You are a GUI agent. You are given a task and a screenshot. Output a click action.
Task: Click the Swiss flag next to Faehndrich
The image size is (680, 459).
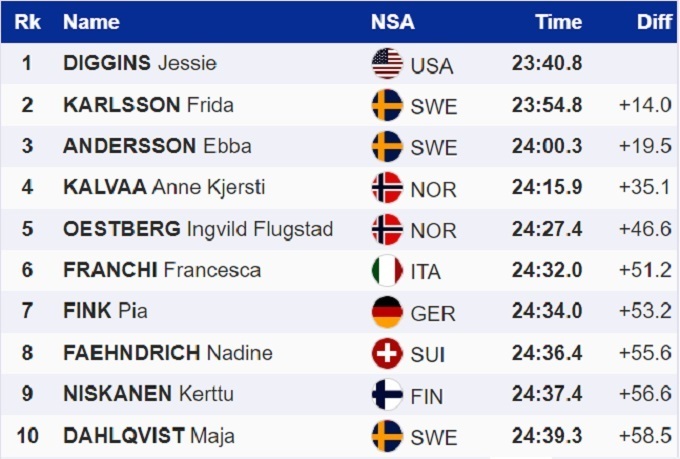[x=386, y=353]
